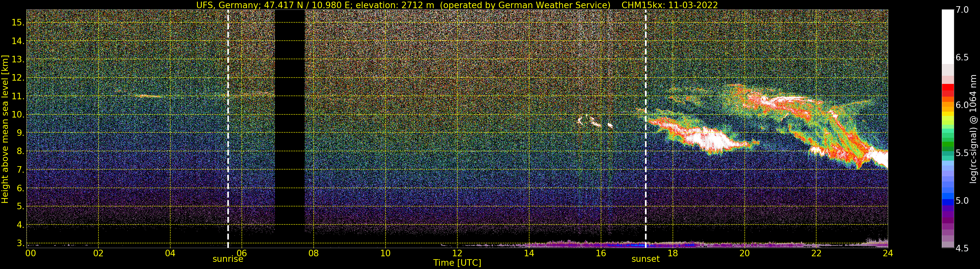
Task: Click the time axis tick '22'
Action: (x=816, y=253)
